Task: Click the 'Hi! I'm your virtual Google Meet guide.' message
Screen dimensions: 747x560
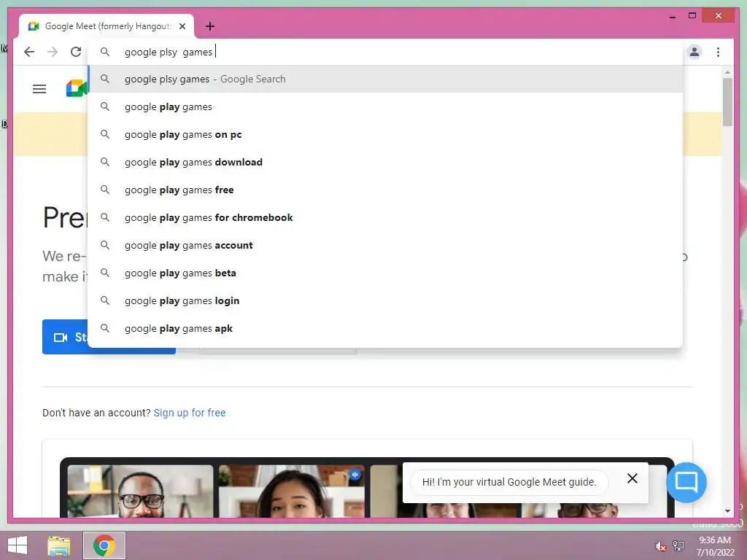Action: (x=508, y=482)
